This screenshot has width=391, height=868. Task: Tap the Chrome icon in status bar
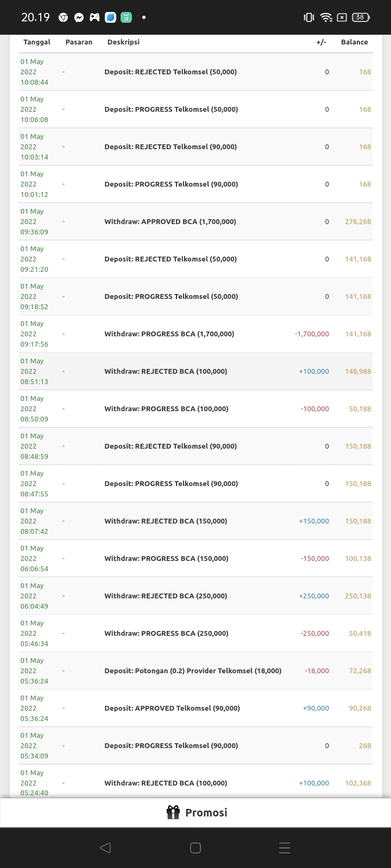pos(64,17)
